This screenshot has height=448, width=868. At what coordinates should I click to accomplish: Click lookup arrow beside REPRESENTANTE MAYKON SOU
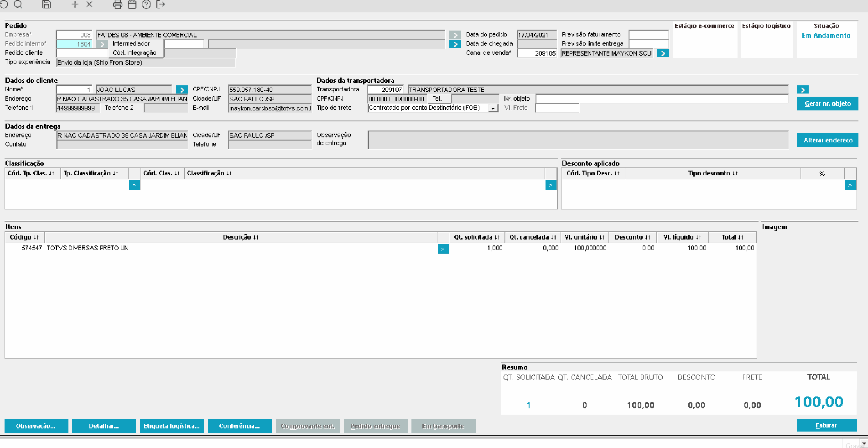[x=663, y=53]
